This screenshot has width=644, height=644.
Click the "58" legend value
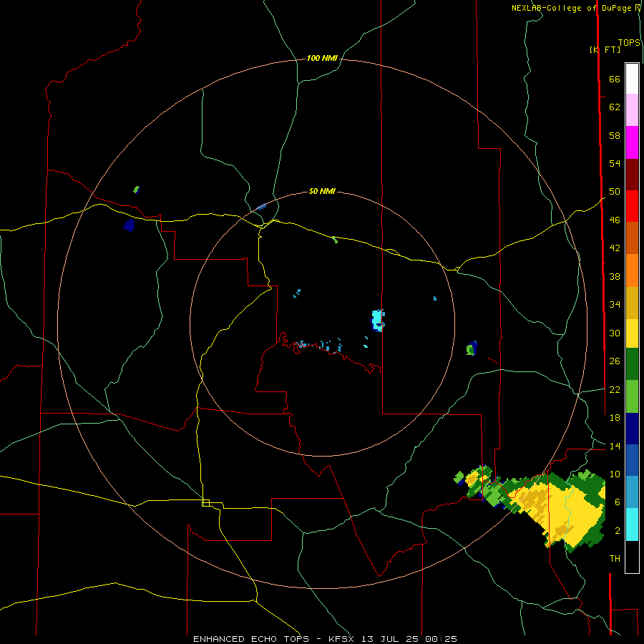click(x=615, y=135)
